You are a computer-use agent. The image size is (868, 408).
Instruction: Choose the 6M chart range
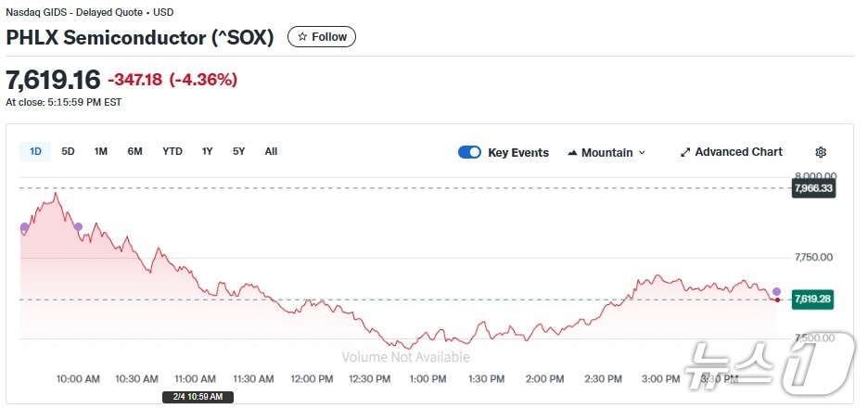pos(134,151)
